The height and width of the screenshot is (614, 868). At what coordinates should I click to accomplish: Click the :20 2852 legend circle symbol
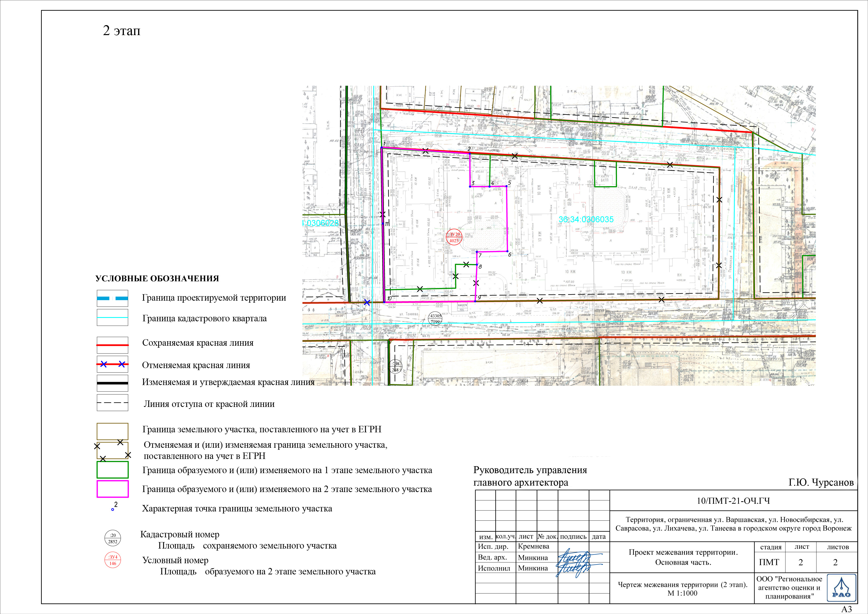(113, 538)
